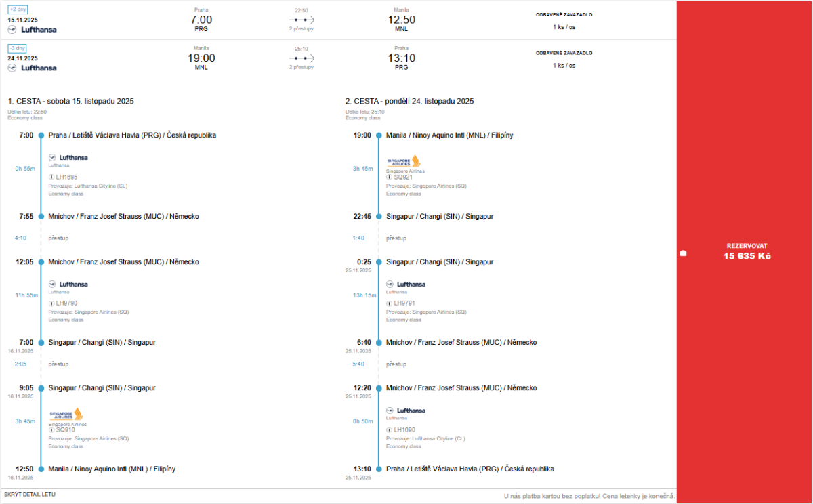The height and width of the screenshot is (504, 813).
Task: Click the info icon beside flight LH9790
Action: coord(51,303)
